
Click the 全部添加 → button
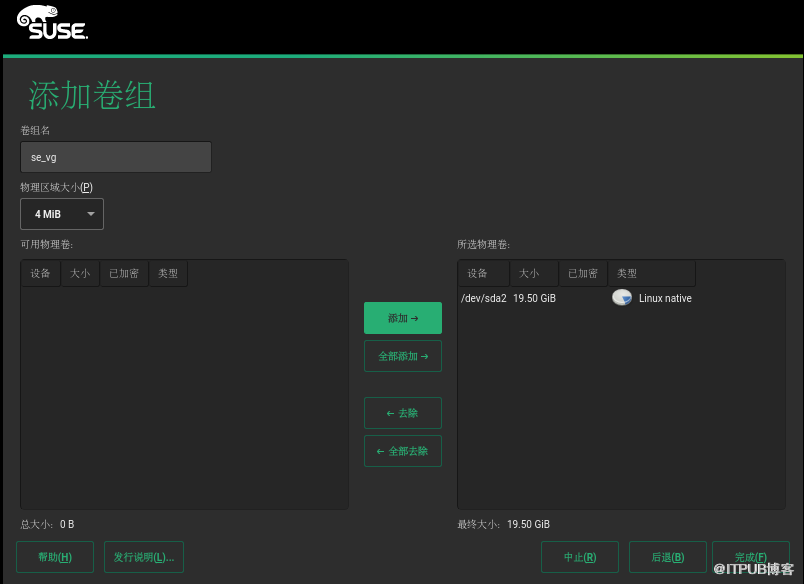[403, 356]
